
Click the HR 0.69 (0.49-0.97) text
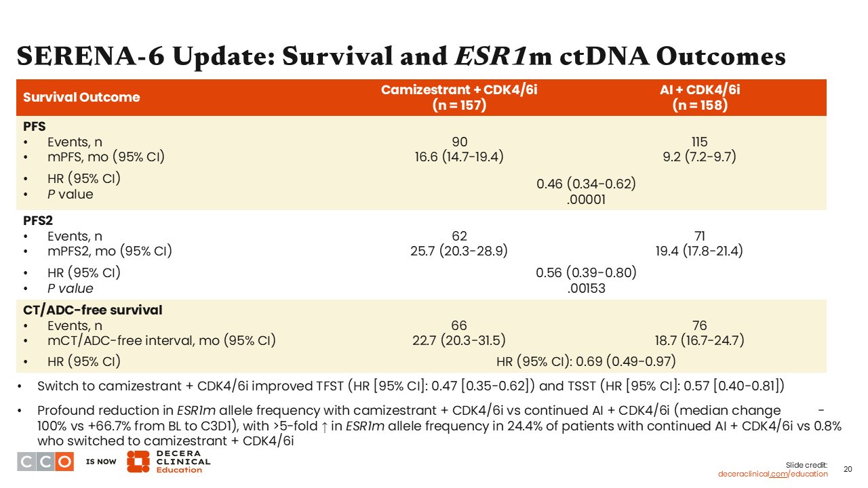point(586,361)
